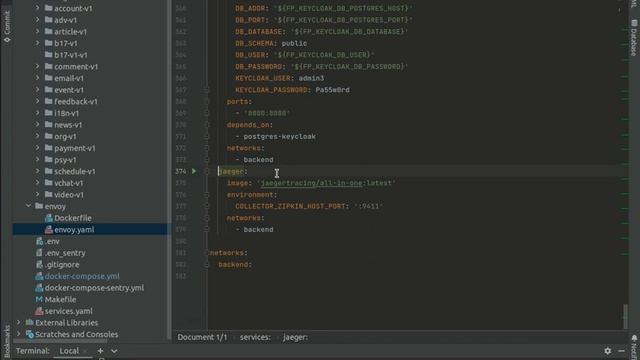Click Document 1/1 breadcrumb

(x=202, y=337)
